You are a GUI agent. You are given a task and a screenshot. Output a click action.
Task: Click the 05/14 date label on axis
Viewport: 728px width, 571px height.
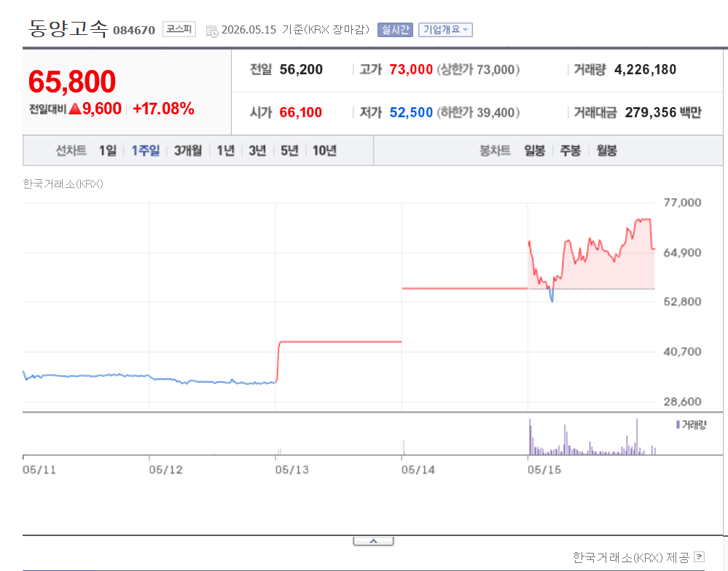click(x=418, y=470)
